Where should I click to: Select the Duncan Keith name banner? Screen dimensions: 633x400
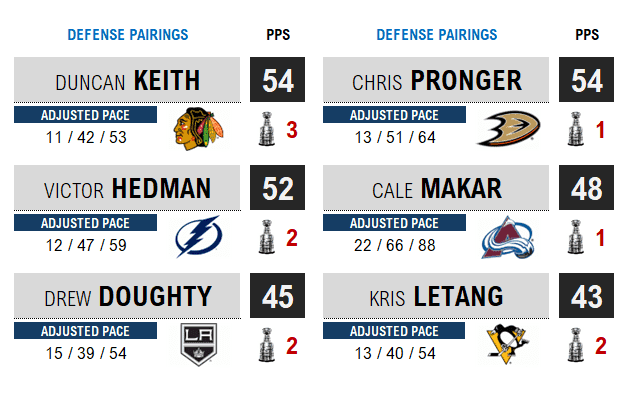tap(127, 80)
